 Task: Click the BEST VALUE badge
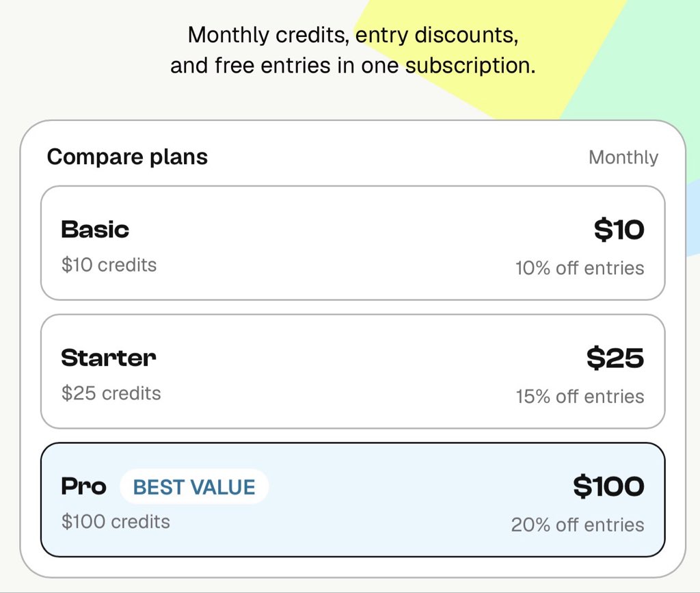[x=194, y=487]
